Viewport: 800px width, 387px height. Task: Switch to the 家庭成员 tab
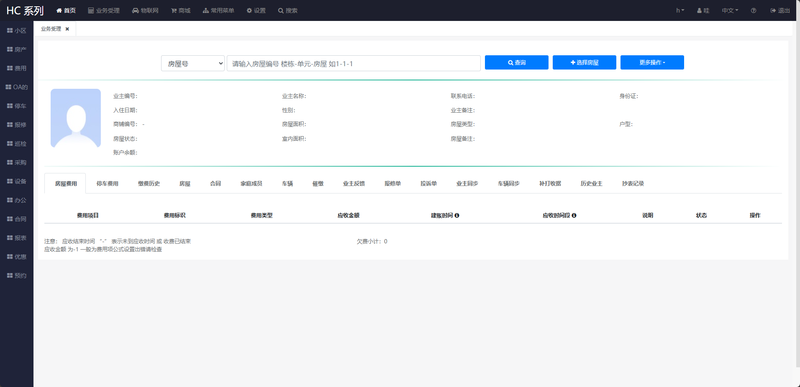pos(251,184)
